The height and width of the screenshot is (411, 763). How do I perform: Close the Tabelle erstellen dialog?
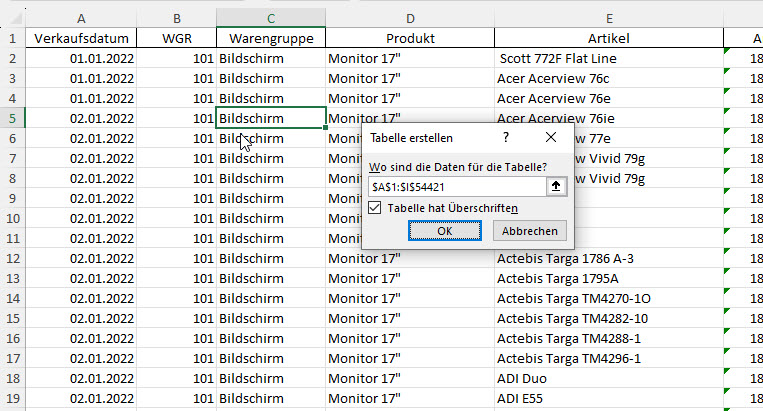click(551, 137)
